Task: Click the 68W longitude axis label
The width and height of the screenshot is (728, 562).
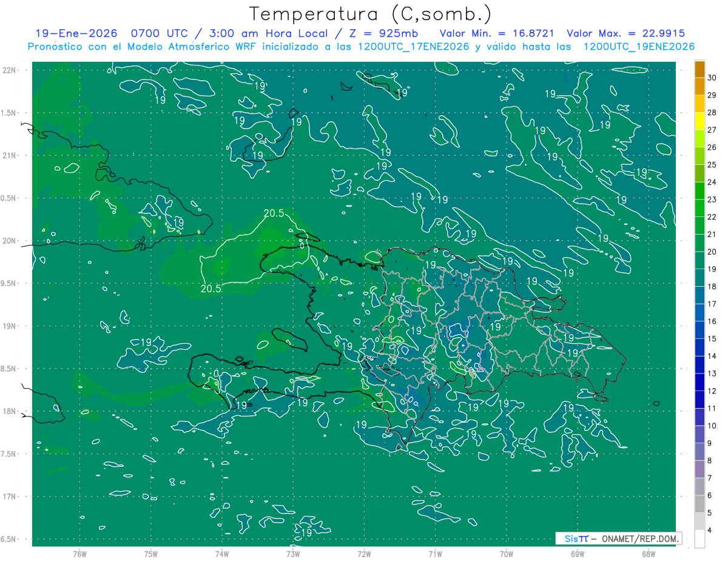Action: 648,554
